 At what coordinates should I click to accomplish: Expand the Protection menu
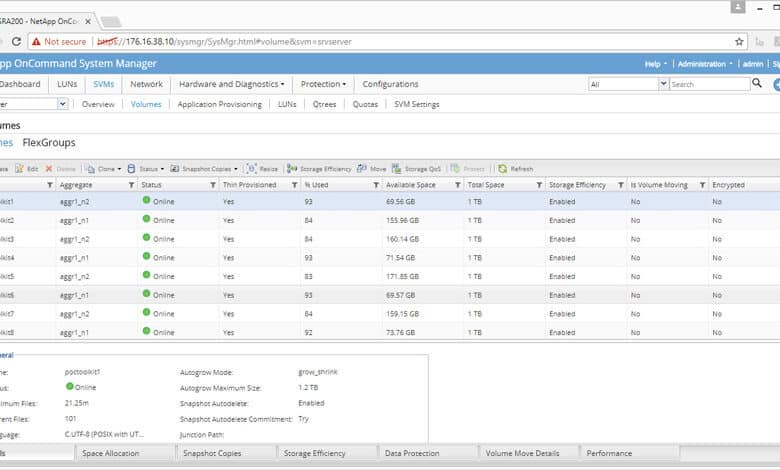tap(323, 84)
